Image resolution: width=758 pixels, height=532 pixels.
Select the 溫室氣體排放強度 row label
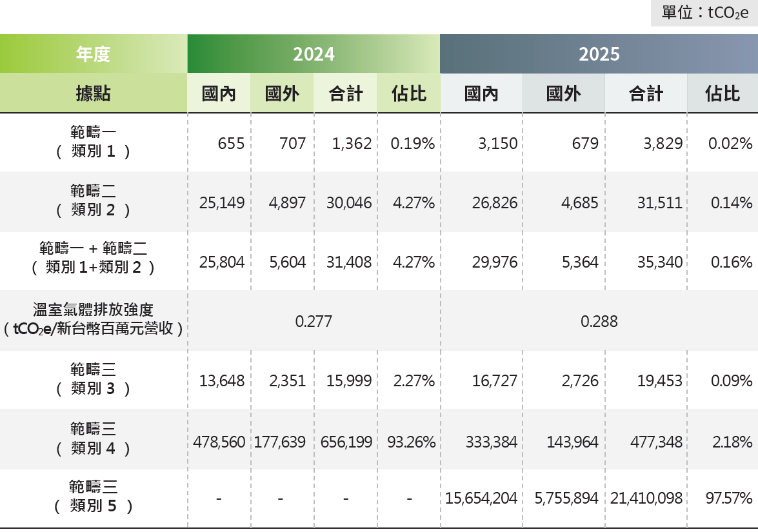tap(94, 319)
